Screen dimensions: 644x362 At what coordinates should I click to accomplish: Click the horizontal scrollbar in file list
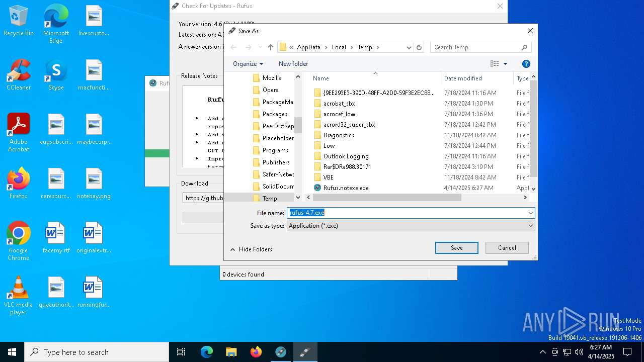[386, 198]
